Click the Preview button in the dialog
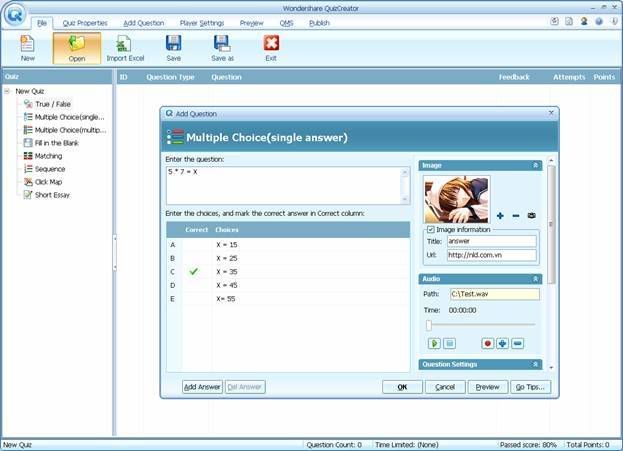 coord(485,387)
